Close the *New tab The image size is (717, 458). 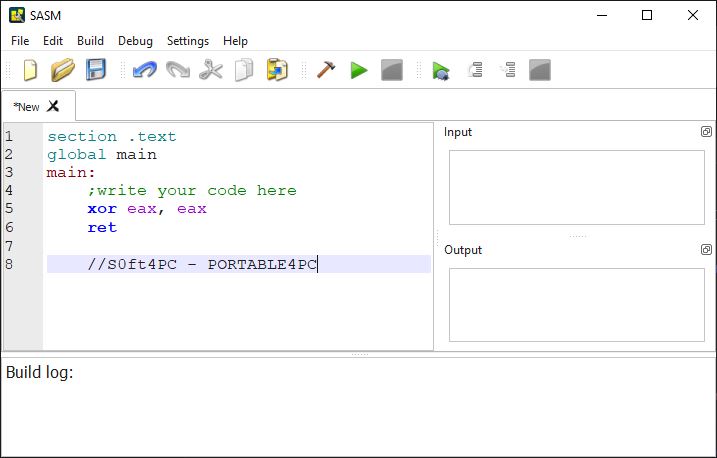54,106
